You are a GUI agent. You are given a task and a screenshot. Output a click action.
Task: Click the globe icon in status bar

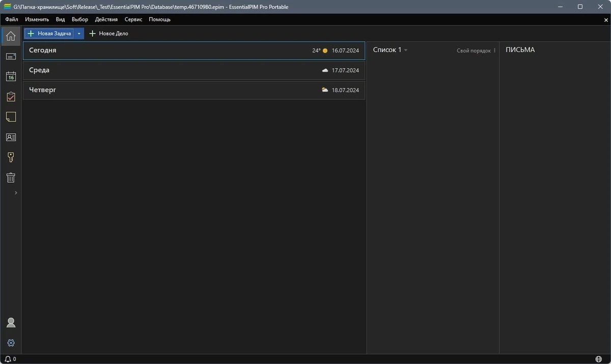point(598,359)
